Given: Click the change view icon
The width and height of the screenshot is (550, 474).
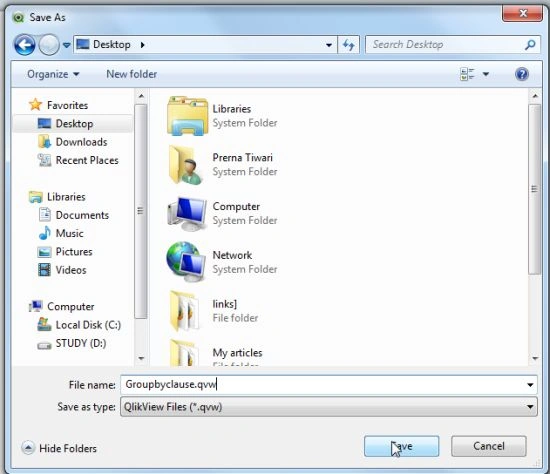Looking at the screenshot, I should (x=467, y=74).
